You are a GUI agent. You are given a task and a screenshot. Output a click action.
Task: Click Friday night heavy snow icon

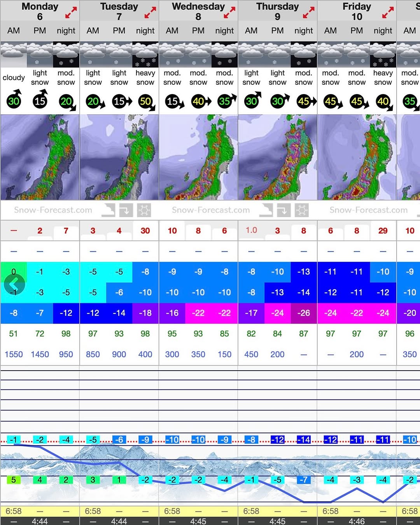click(383, 54)
